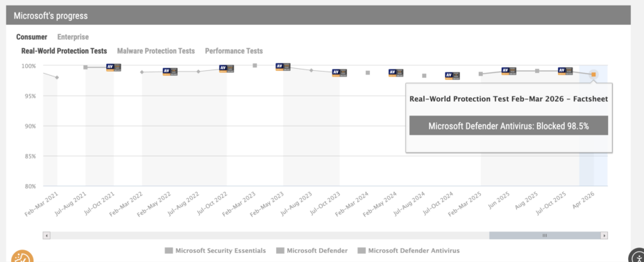This screenshot has height=262, width=644.
Task: Click the Jul-Oct 2024 award badge
Action: 452,76
